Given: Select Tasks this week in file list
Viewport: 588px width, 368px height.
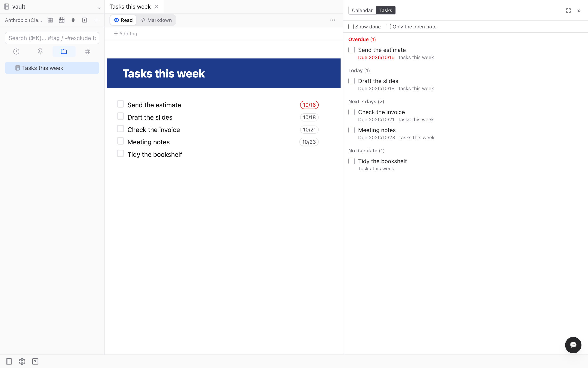Looking at the screenshot, I should [x=52, y=68].
